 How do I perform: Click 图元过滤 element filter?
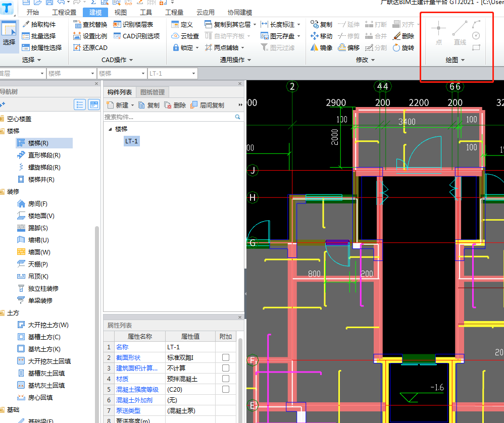click(x=278, y=47)
